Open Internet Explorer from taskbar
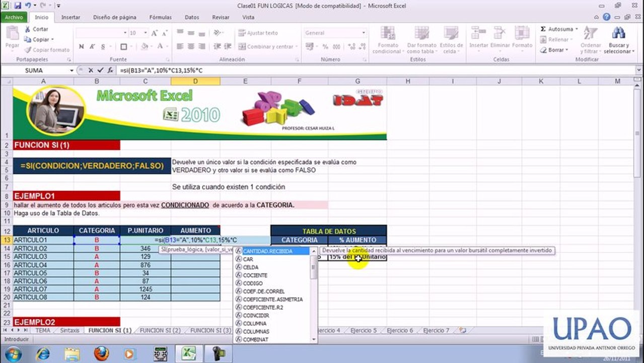 [x=43, y=353]
